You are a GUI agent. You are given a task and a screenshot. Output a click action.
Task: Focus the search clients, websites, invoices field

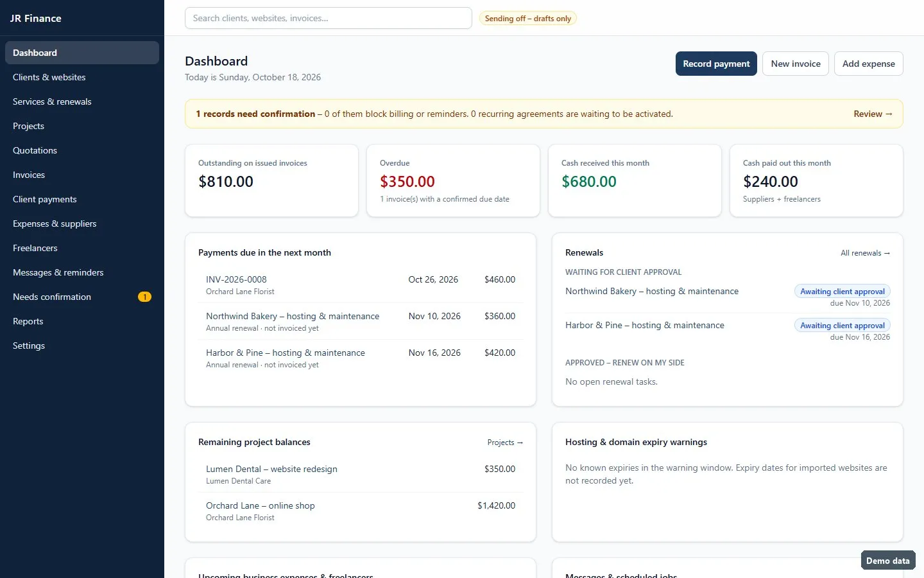328,18
